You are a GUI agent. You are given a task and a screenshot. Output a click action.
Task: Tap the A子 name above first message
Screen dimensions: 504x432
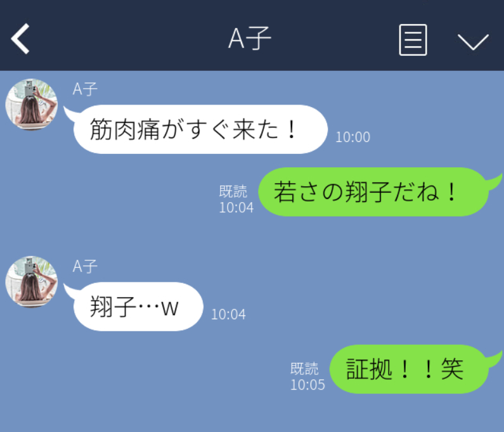85,89
